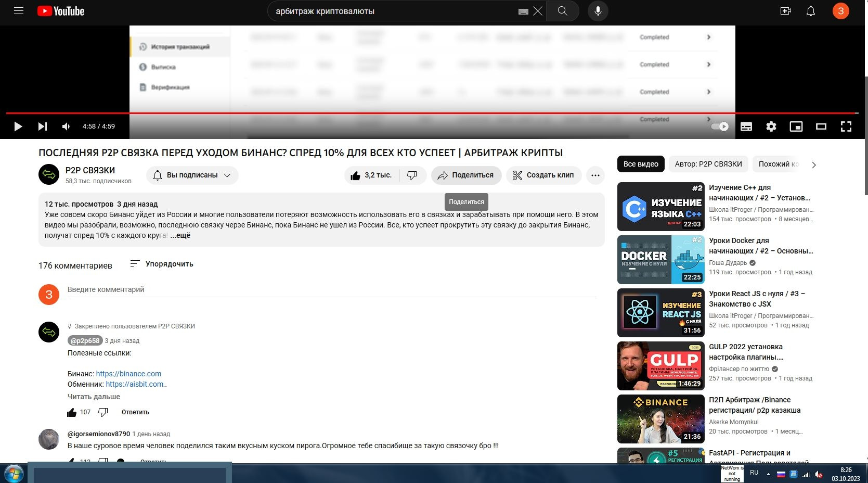Open the three-dot more actions menu
Screen dimensions: 868x483
(x=595, y=175)
